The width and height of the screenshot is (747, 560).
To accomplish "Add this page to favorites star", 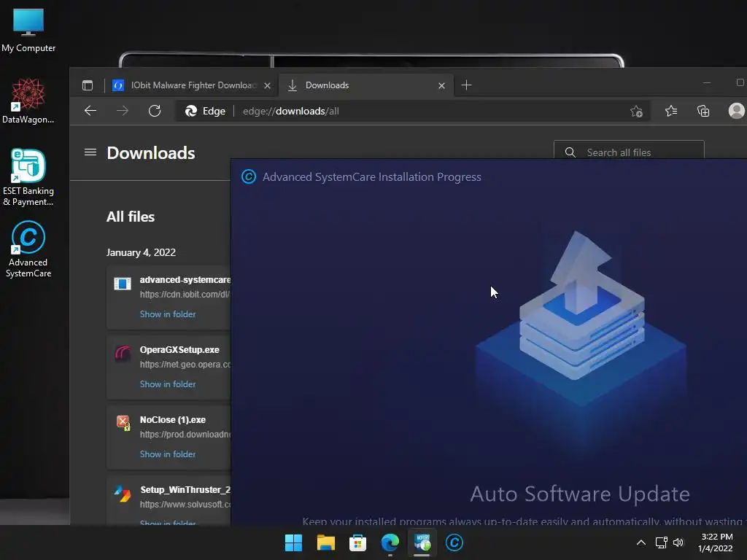I will [x=636, y=112].
